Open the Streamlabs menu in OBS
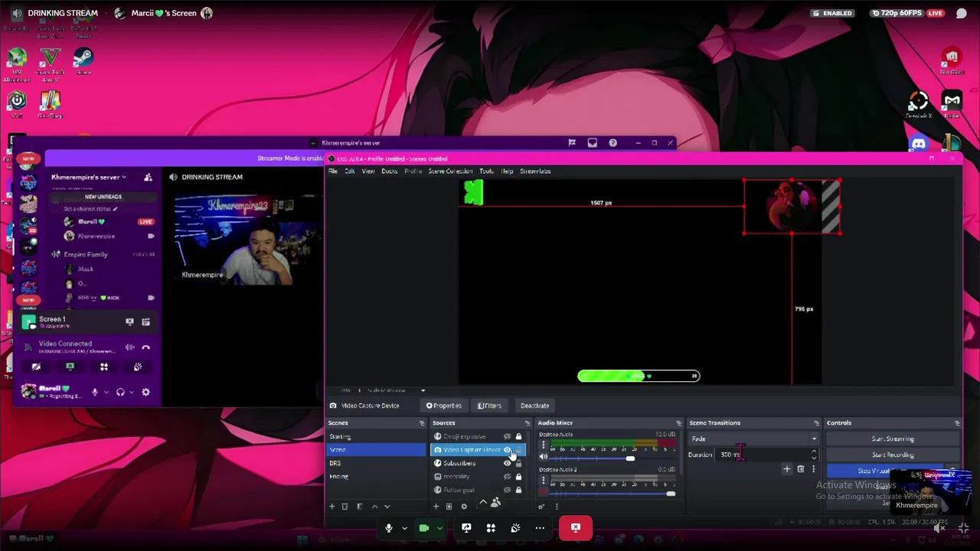This screenshot has height=551, width=980. click(x=535, y=171)
